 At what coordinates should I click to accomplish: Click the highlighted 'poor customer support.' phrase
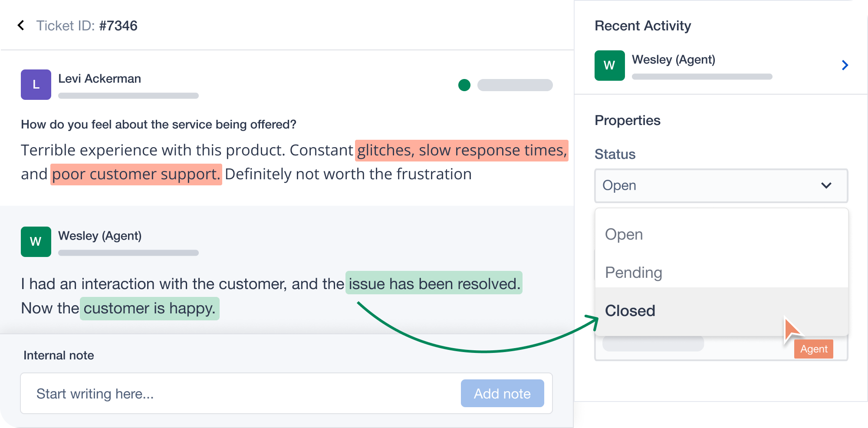(x=136, y=174)
